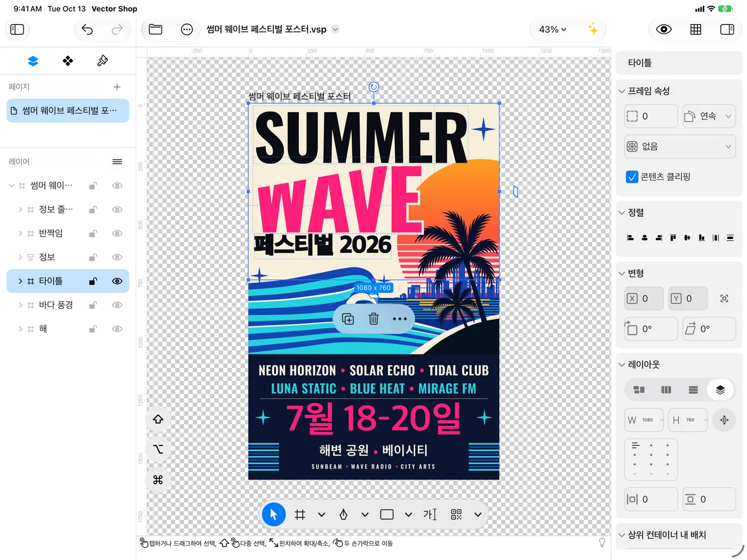Open the frame tool options chevron
The width and height of the screenshot is (747, 560).
[322, 515]
